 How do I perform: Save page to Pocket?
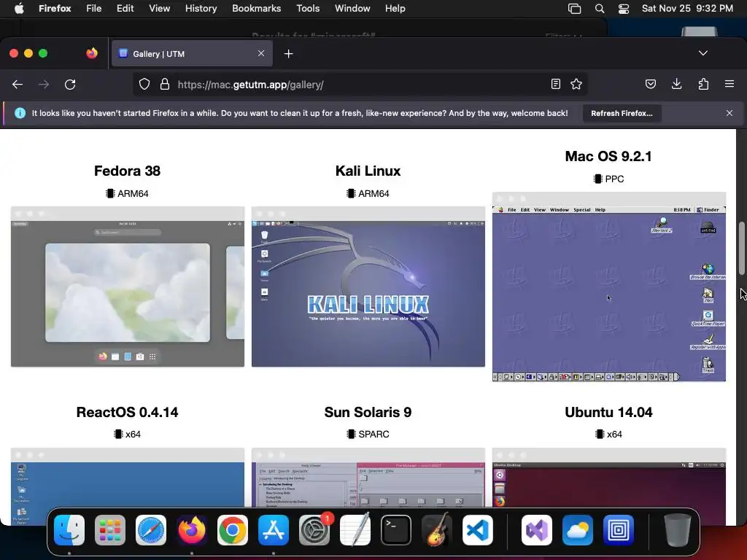click(650, 85)
